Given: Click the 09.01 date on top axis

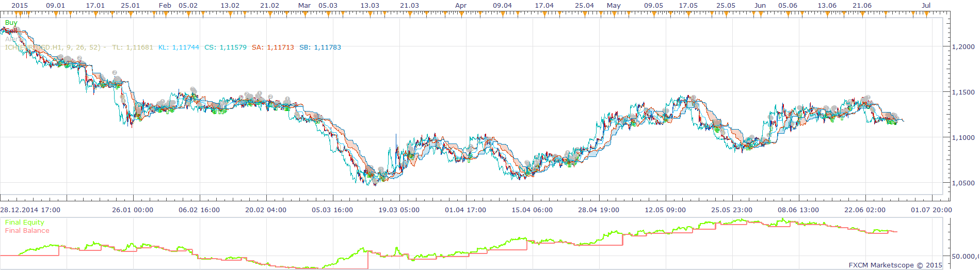Looking at the screenshot, I should tap(56, 6).
